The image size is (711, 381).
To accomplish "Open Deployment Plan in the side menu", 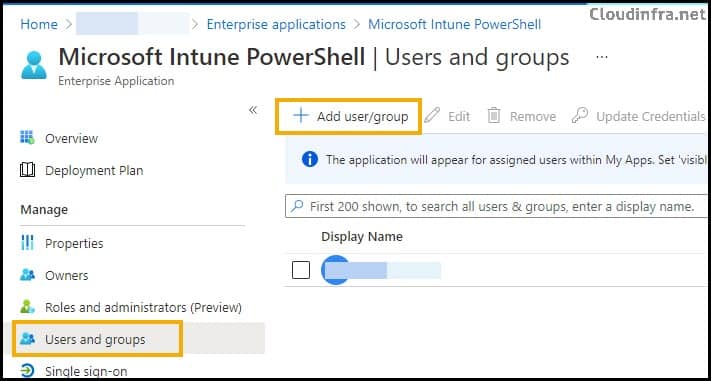I will click(x=94, y=171).
